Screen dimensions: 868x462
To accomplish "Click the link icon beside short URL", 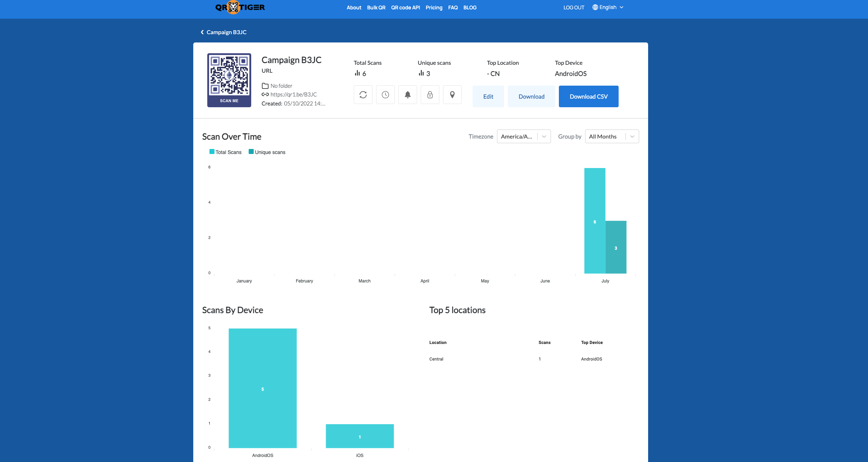I will tap(265, 94).
